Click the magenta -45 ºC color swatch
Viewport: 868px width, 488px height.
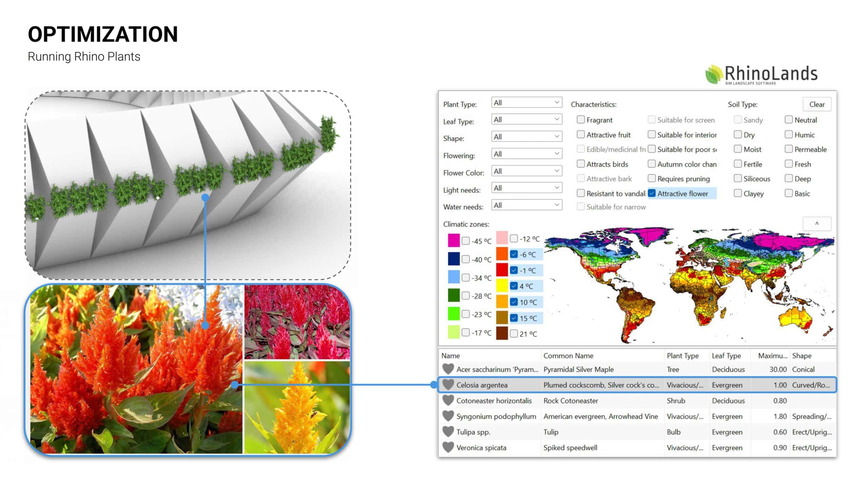click(454, 240)
